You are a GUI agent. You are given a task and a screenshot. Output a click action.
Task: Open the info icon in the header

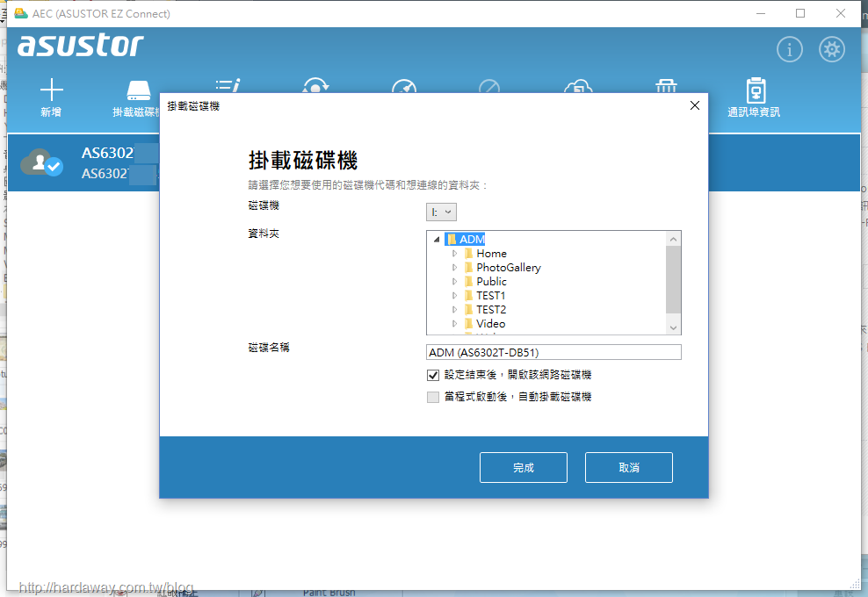(790, 50)
